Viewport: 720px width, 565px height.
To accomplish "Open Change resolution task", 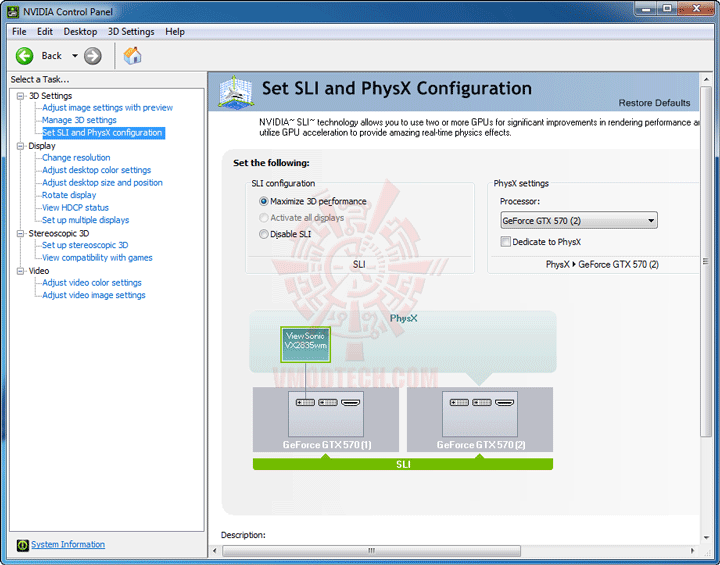I will [76, 158].
